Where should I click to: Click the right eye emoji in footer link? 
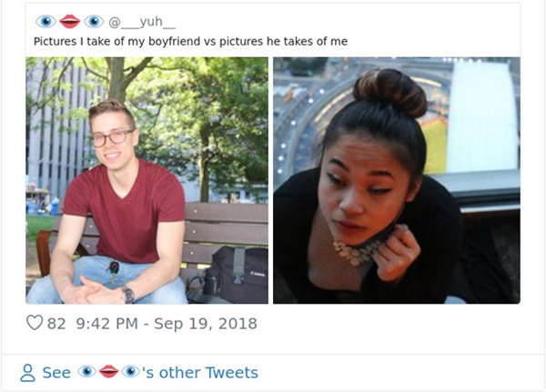tap(130, 373)
